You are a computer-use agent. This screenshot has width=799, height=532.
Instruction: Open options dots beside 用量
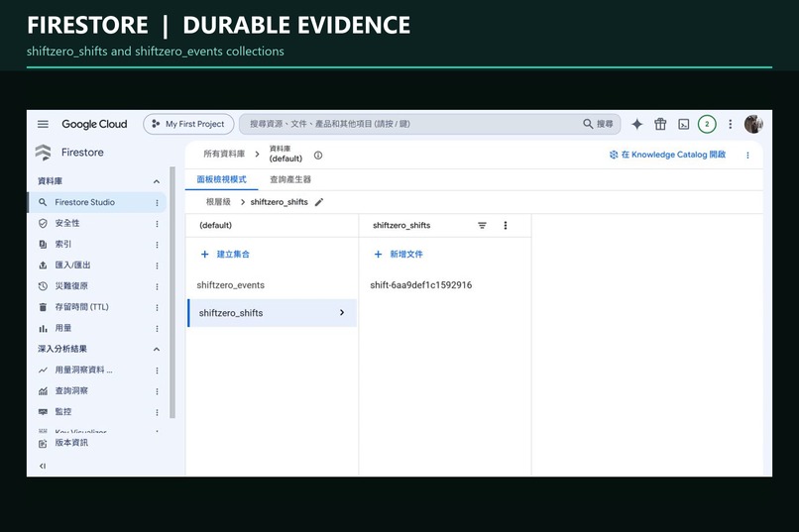[157, 329]
